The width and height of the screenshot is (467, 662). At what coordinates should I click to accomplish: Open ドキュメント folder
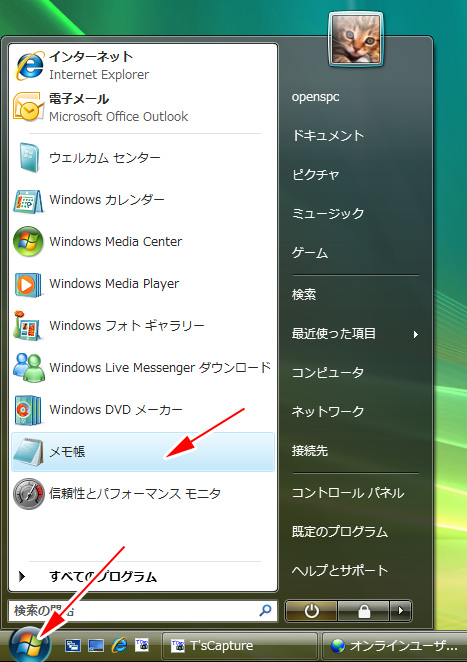[x=328, y=136]
